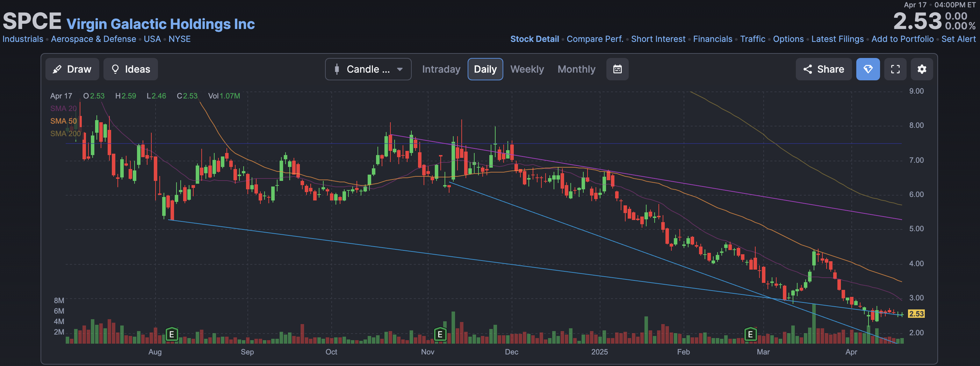View Short Interest data

(658, 39)
